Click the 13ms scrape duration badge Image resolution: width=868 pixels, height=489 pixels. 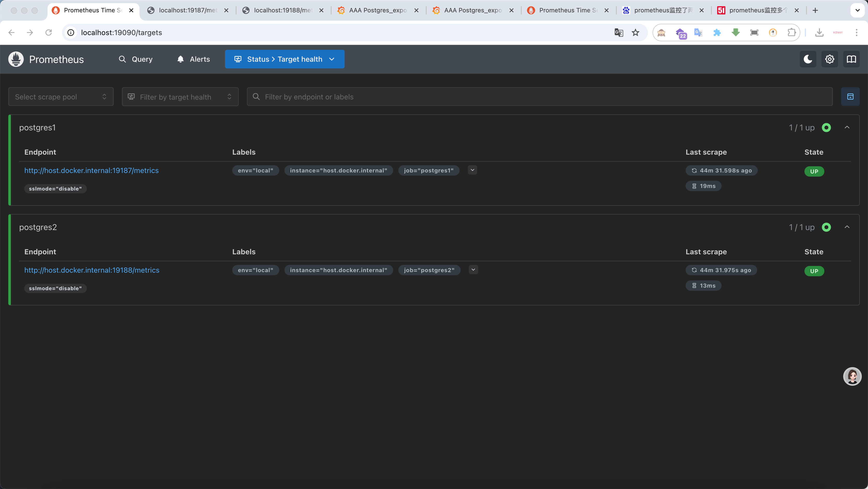703,286
